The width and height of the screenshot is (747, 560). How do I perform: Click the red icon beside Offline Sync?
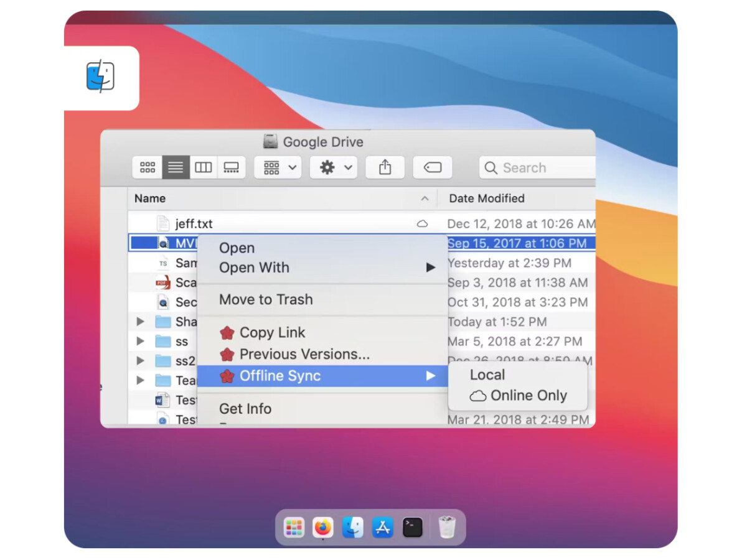(x=227, y=376)
